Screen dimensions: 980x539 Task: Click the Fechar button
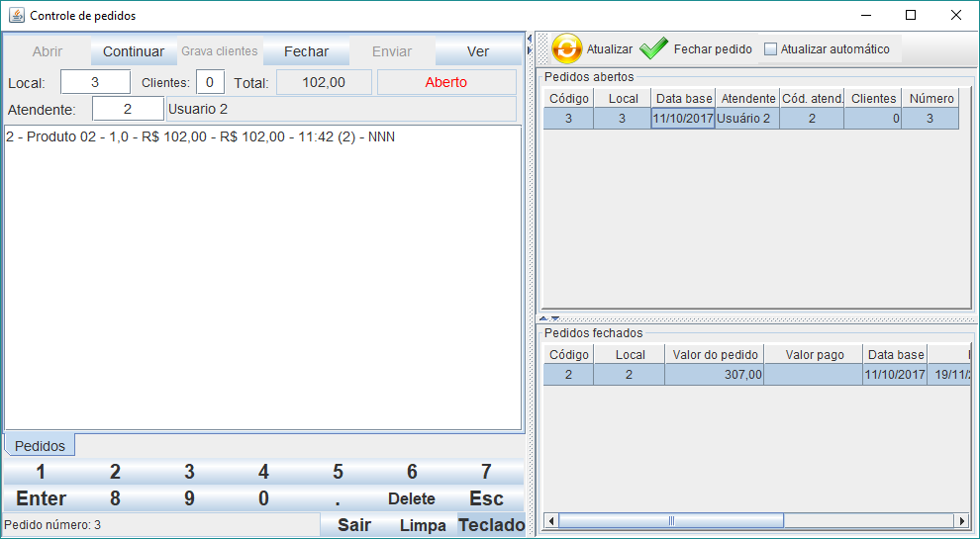coord(306,51)
